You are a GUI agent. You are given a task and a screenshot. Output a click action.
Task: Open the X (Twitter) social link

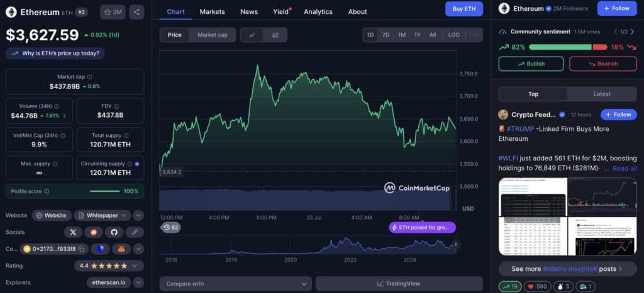point(73,232)
